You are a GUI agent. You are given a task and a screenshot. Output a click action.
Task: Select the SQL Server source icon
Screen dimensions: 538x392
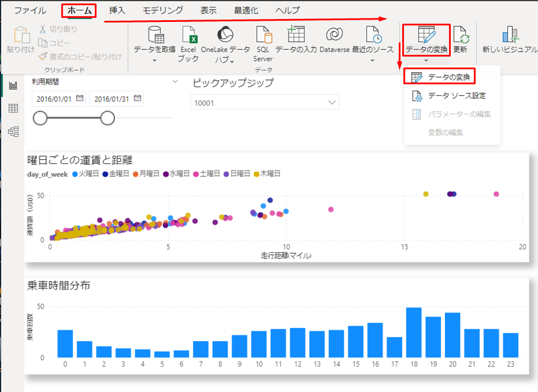coord(263,34)
